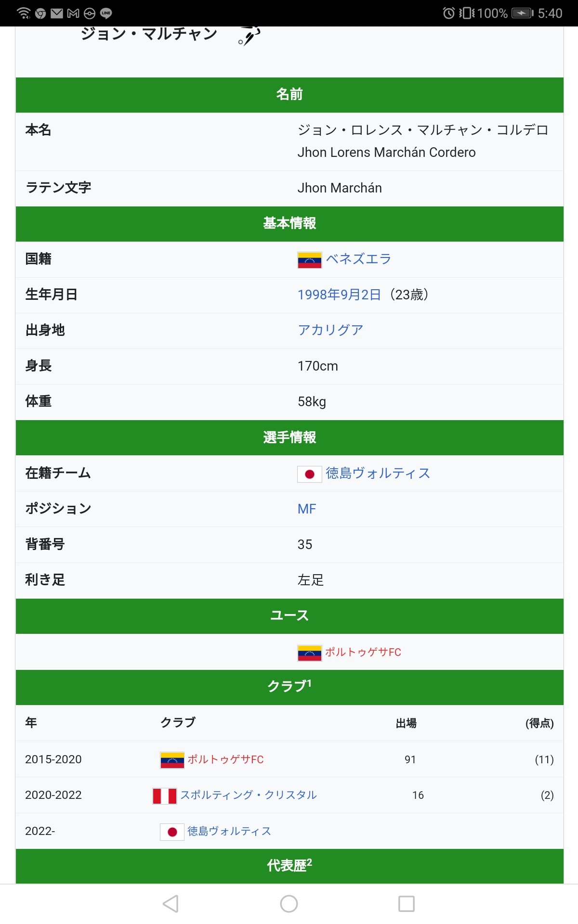The width and height of the screenshot is (578, 924).
Task: Open the 9月2日 birth date link
Action: point(361,295)
